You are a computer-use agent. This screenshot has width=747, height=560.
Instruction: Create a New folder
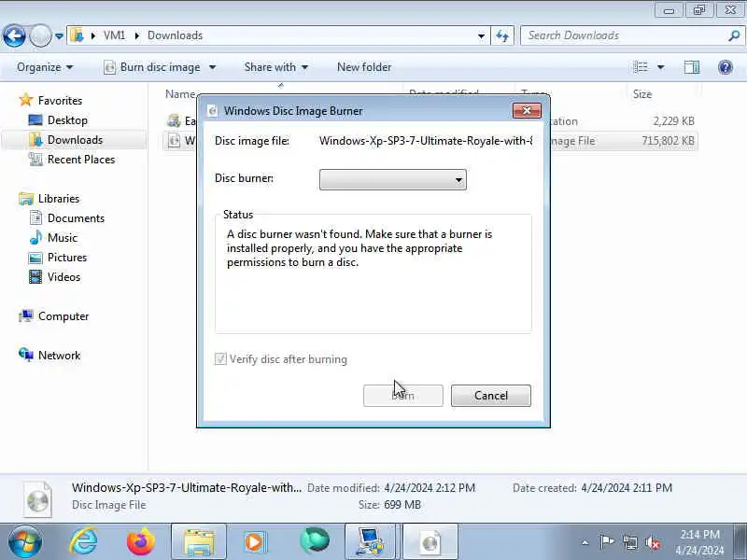coord(364,67)
